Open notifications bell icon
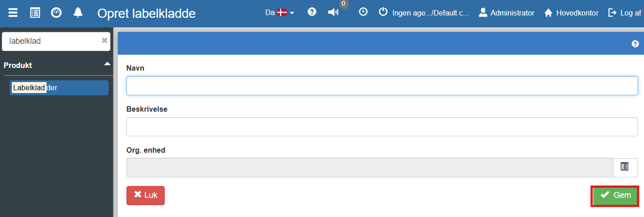 (x=78, y=13)
